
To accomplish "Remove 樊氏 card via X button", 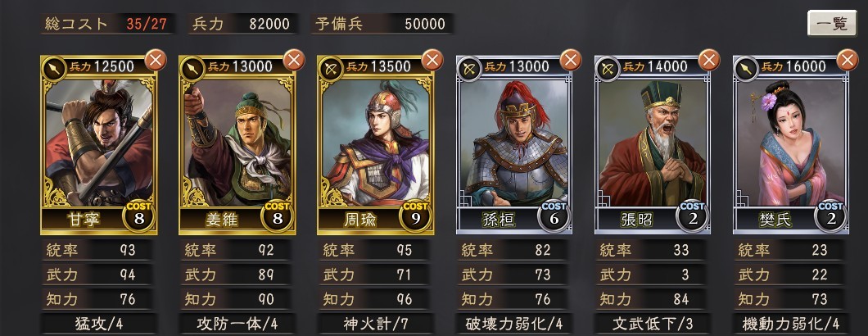I will (x=847, y=60).
